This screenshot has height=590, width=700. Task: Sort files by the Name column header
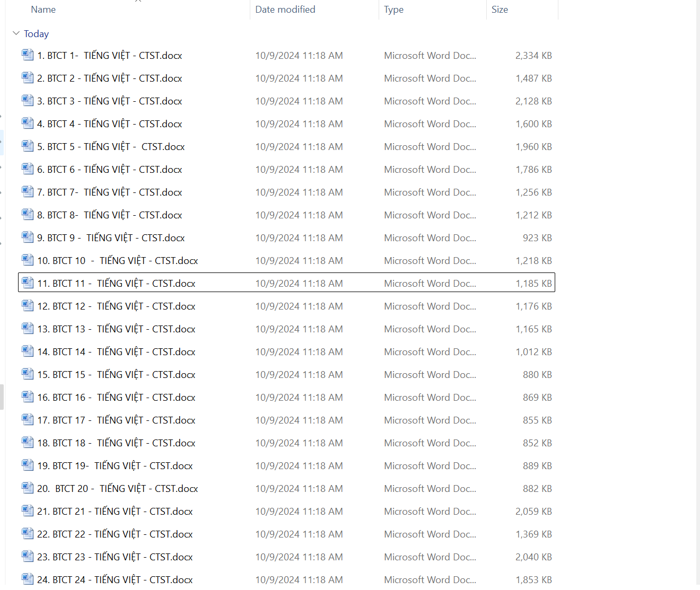pos(43,10)
